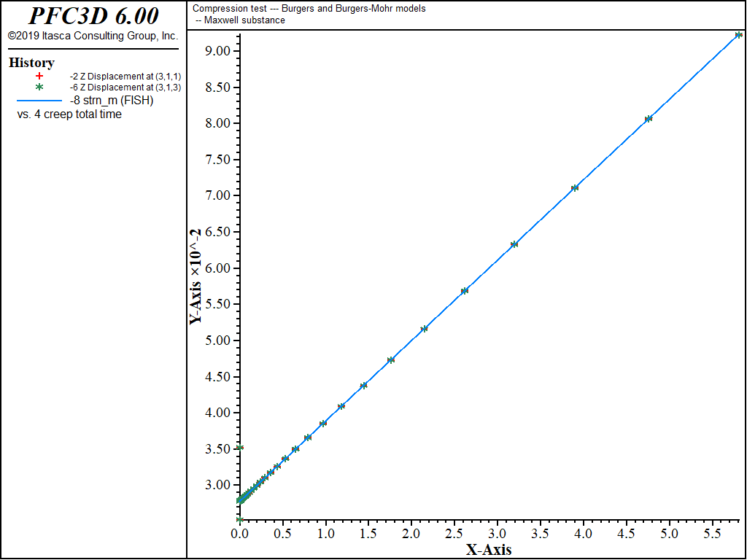
Task: Click 'vs. 4 creep total time' text
Action: [x=69, y=114]
